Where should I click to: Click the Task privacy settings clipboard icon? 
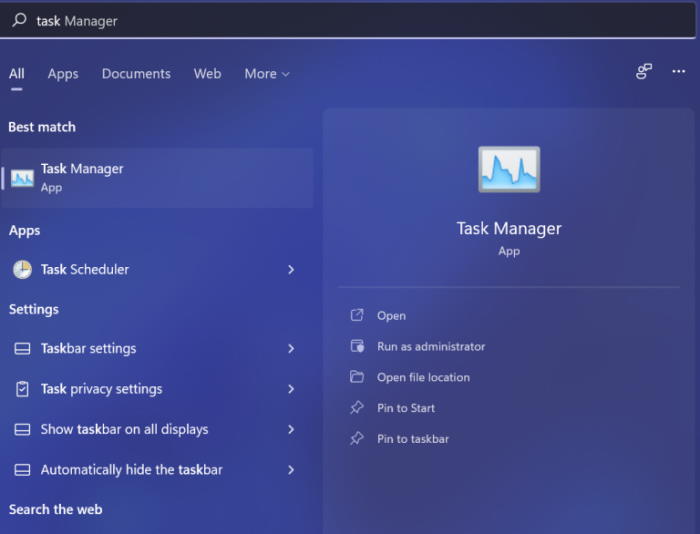(22, 389)
